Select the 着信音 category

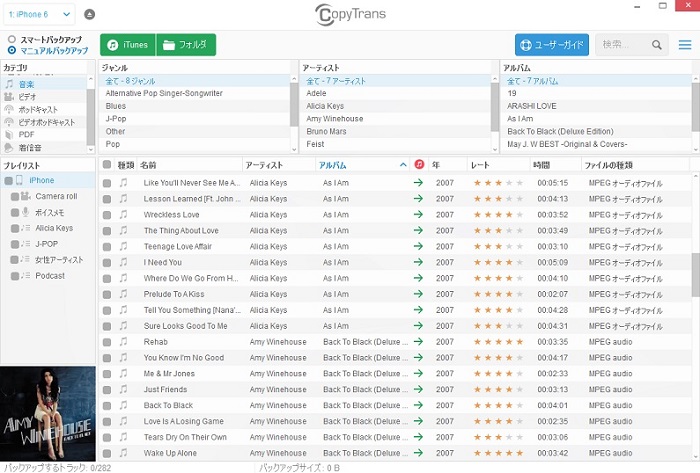[x=44, y=147]
